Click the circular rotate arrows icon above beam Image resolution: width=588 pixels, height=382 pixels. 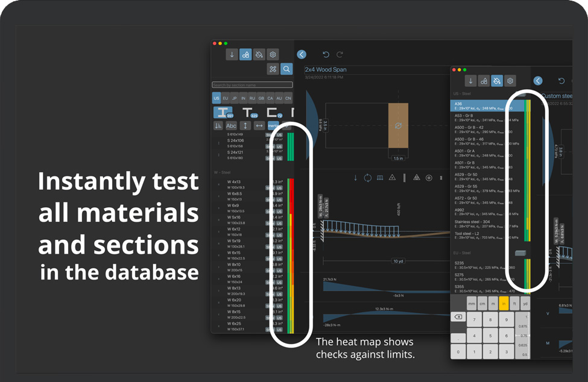367,178
